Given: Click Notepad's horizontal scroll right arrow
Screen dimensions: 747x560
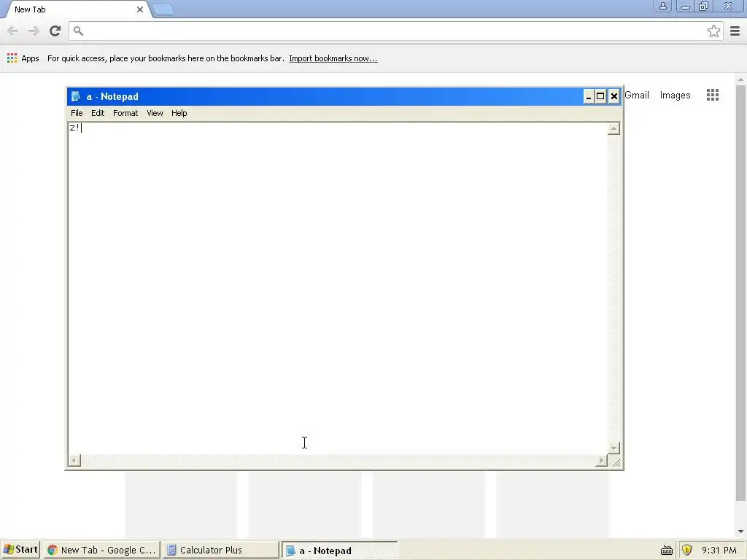Looking at the screenshot, I should pyautogui.click(x=602, y=461).
